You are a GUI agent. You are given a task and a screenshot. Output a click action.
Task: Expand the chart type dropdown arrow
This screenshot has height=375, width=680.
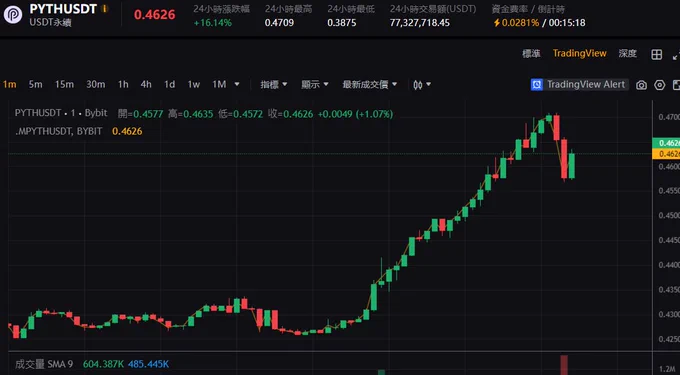[428, 85]
